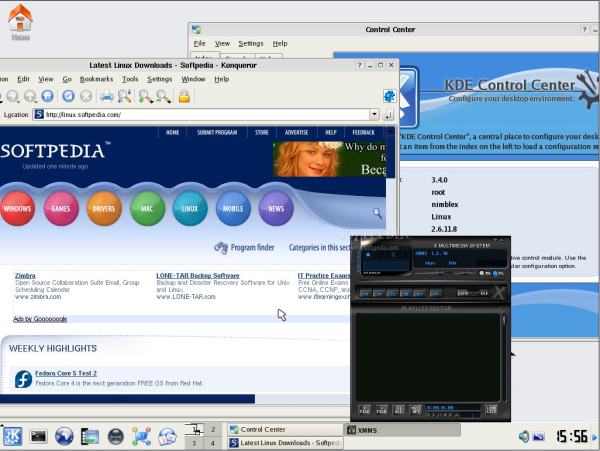Image resolution: width=600 pixels, height=451 pixels.
Task: Select Latest Linux Downloads taskbar entry
Action: coord(285,443)
